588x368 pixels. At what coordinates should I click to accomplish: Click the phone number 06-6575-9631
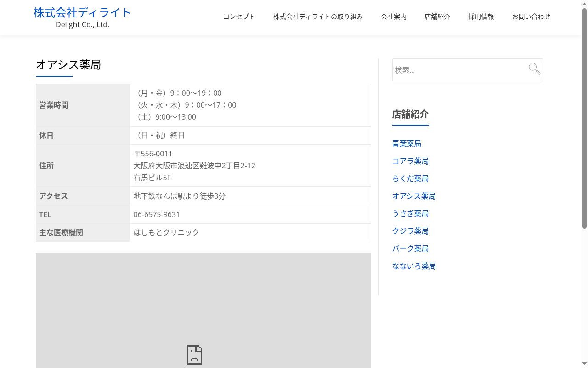pyautogui.click(x=157, y=214)
